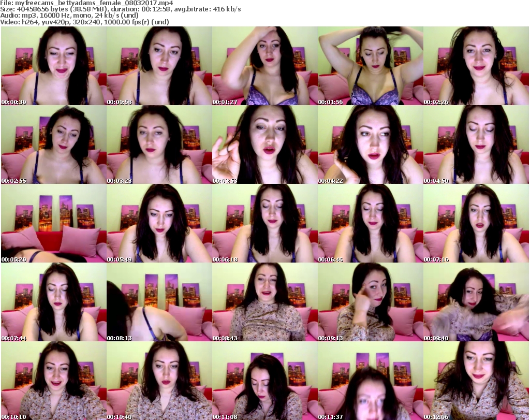Click the thumbnail timestamped 00:01:27
Viewport: 530px width, 420px height.
point(264,66)
